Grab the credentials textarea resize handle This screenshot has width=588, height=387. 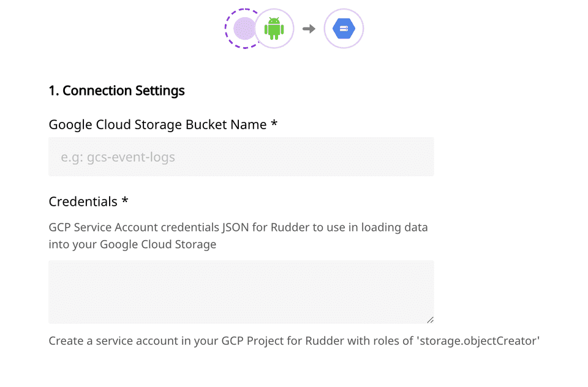pyautogui.click(x=430, y=320)
